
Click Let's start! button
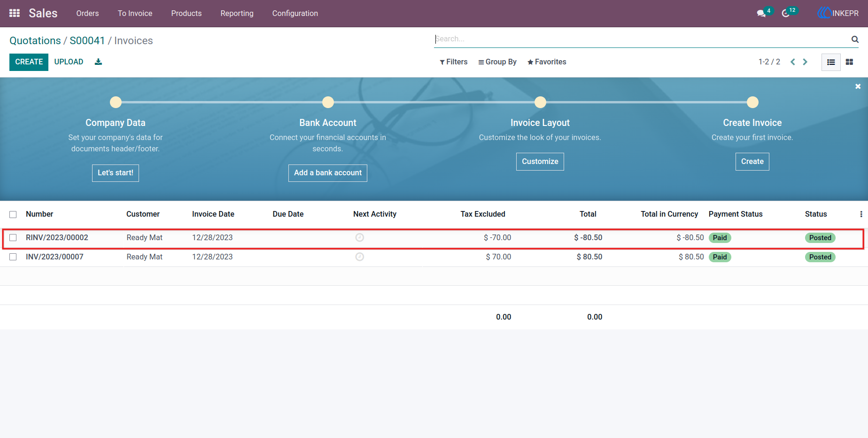tap(116, 173)
